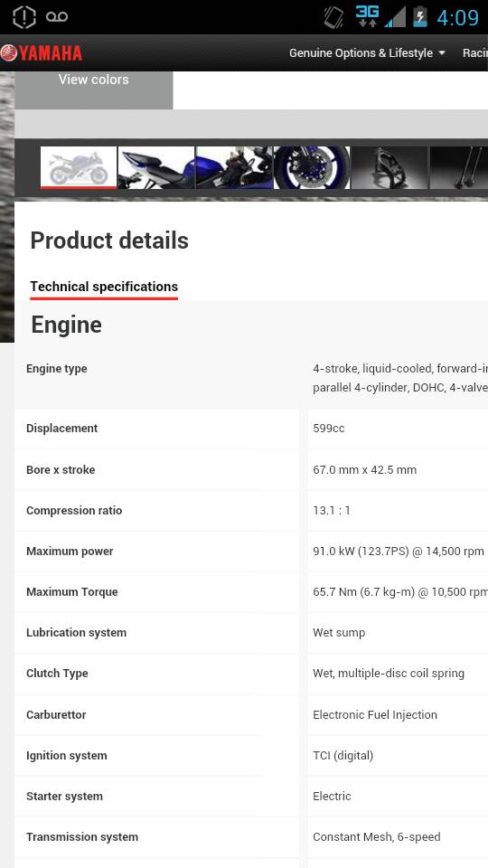Tap the signal strength icon

click(x=395, y=16)
